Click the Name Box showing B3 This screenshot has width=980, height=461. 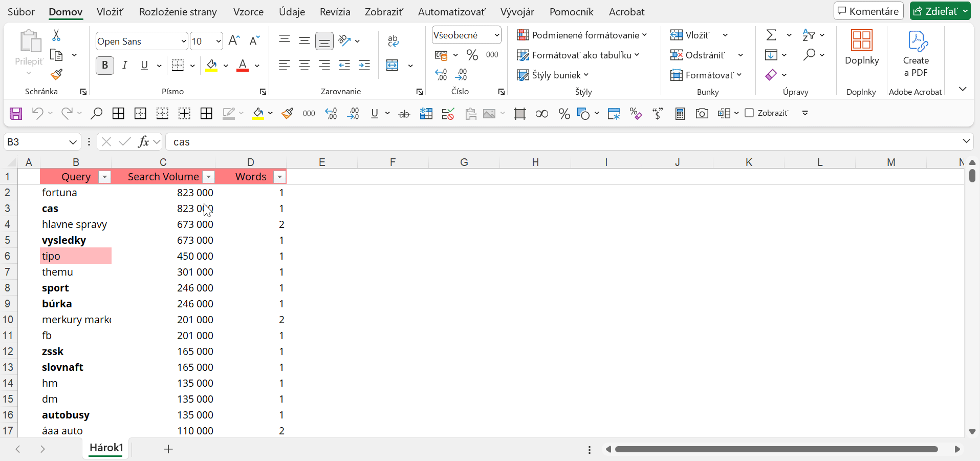36,142
